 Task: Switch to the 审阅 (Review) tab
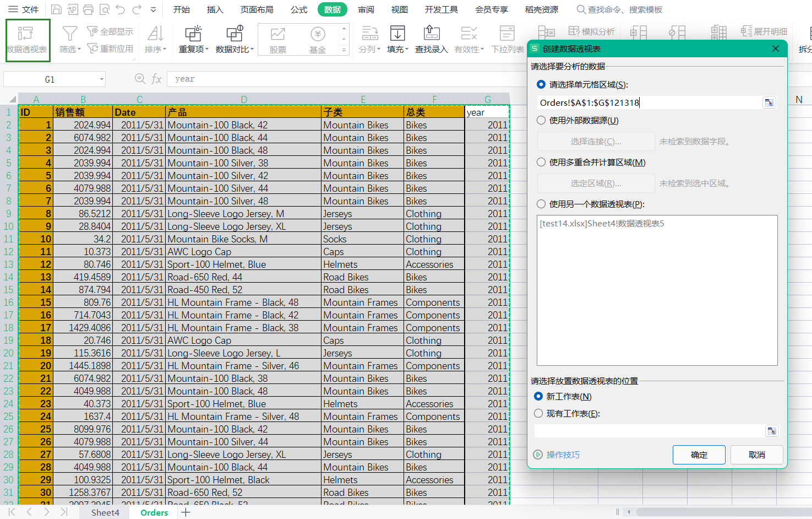[366, 9]
